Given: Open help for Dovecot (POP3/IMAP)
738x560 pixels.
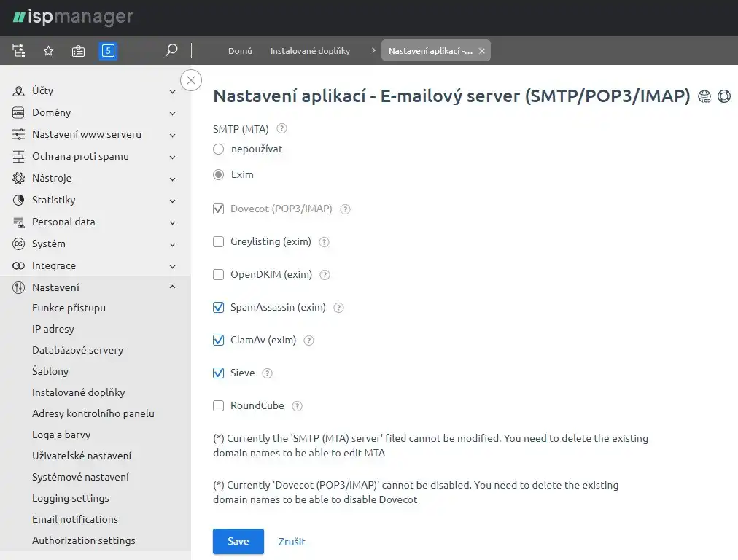Looking at the screenshot, I should [345, 209].
